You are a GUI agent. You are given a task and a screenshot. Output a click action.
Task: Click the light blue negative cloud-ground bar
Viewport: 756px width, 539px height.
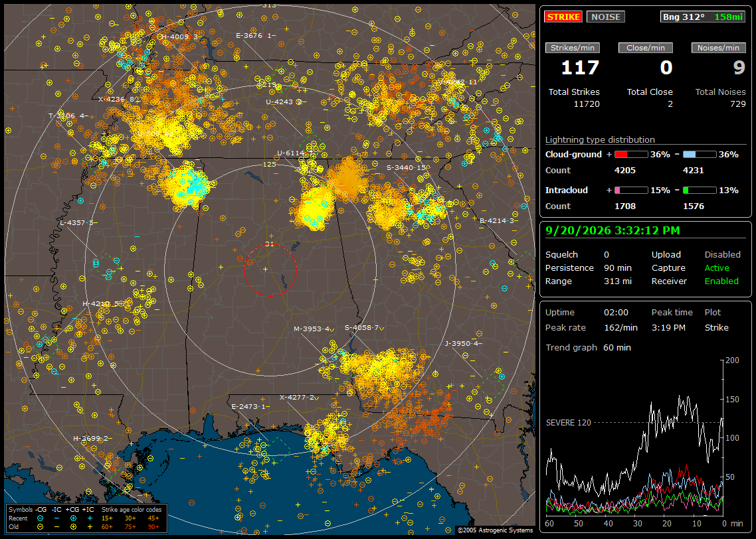[x=700, y=155]
